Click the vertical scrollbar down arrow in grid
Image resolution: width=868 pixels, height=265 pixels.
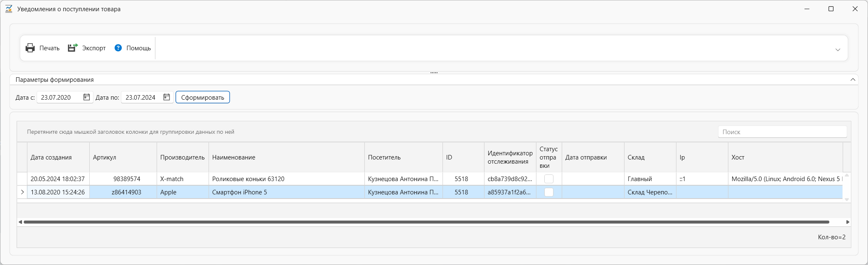[847, 200]
